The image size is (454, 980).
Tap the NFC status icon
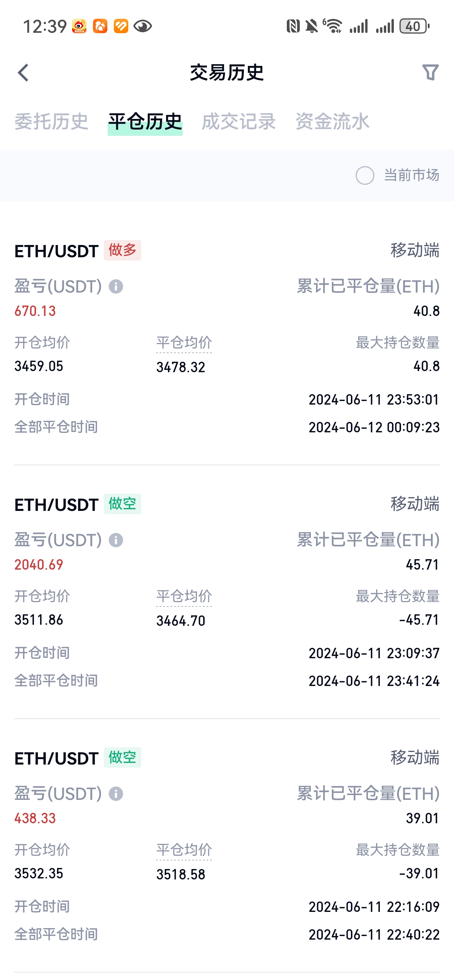tap(293, 26)
